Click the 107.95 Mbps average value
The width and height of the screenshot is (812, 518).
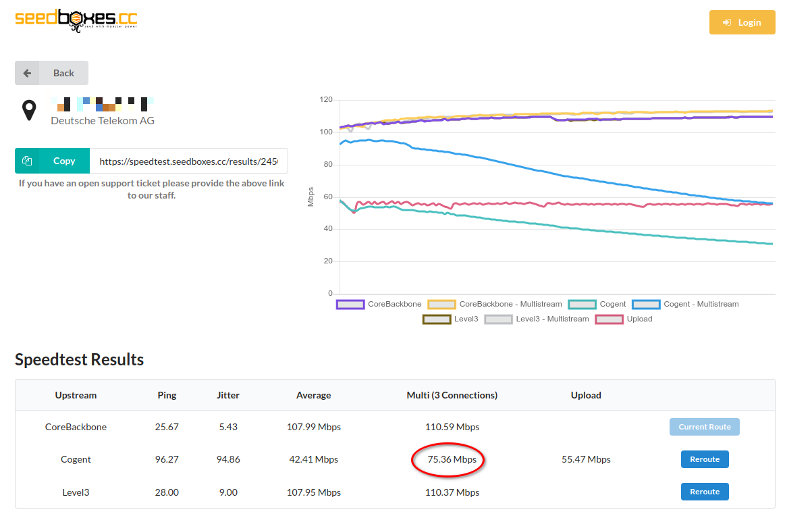click(x=314, y=492)
